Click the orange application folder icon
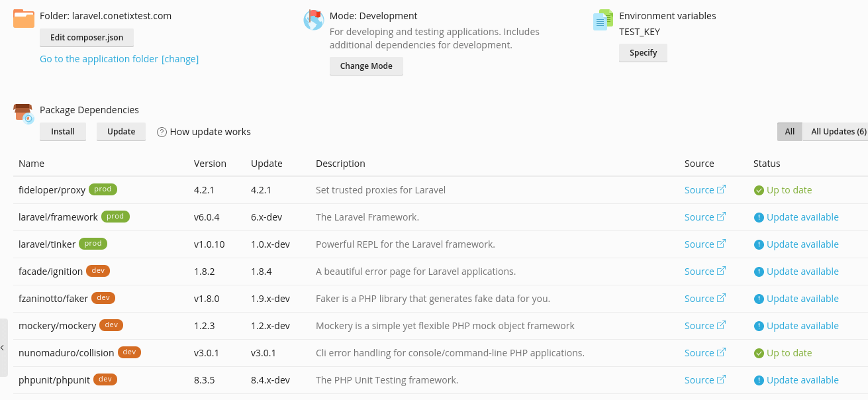This screenshot has width=868, height=400. tap(24, 19)
